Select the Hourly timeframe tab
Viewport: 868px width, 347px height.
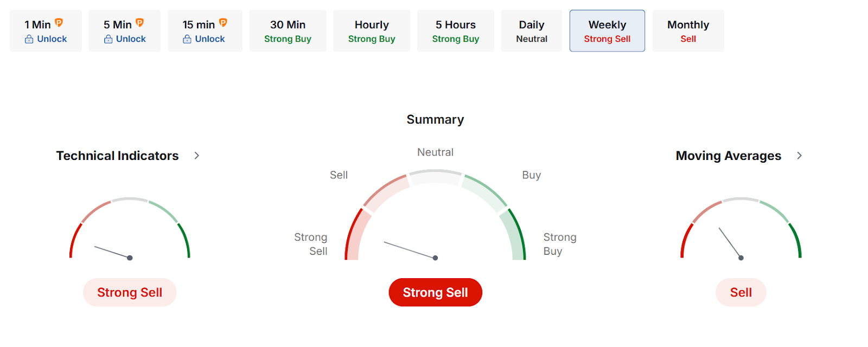coord(372,31)
